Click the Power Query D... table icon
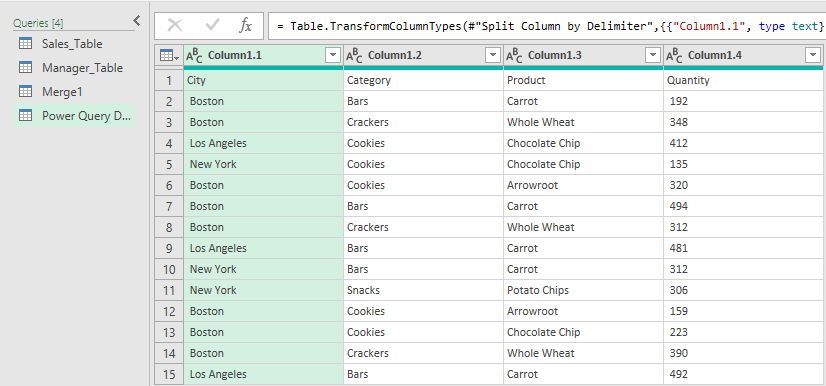 click(25, 116)
